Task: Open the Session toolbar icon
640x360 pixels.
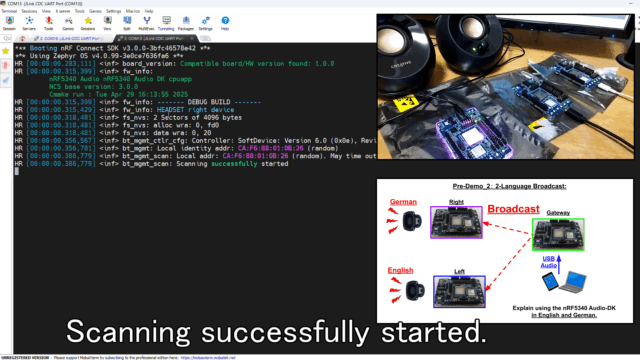Action: [x=9, y=23]
